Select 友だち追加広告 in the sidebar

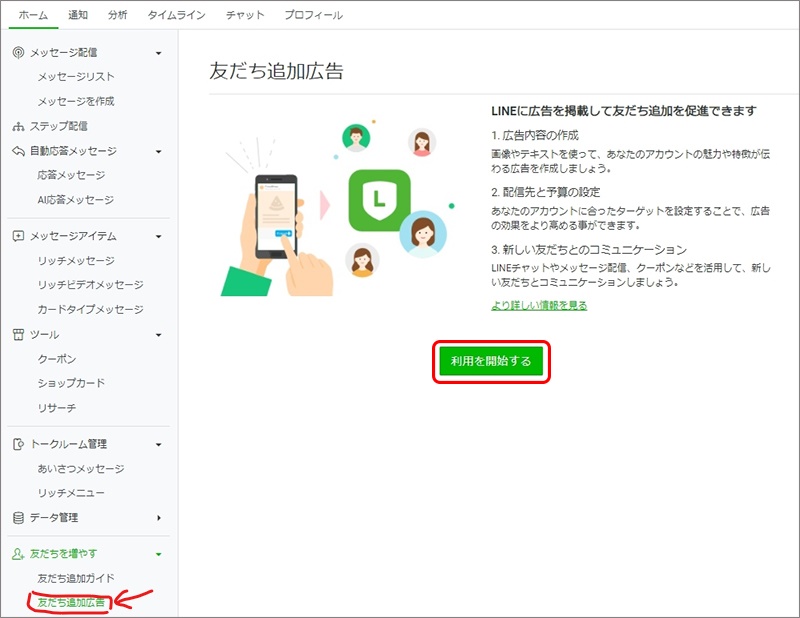(x=71, y=603)
